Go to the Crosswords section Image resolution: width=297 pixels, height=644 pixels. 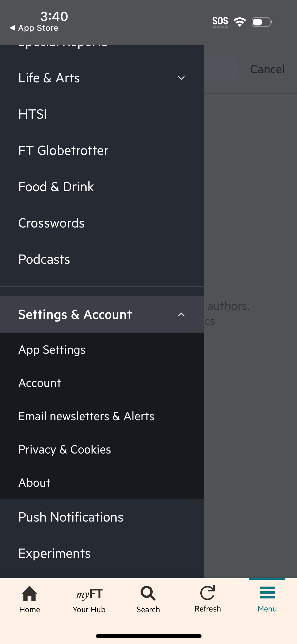(51, 223)
